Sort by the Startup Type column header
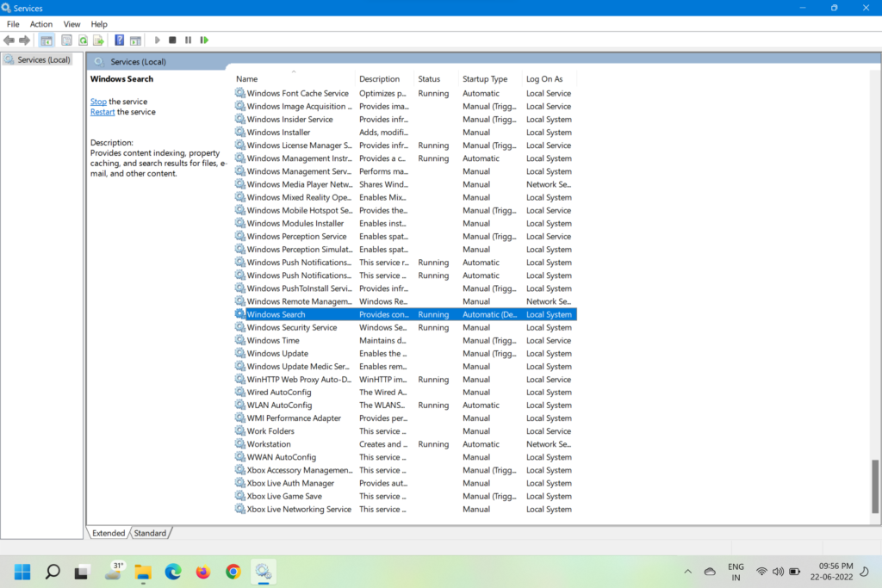This screenshot has height=588, width=882. click(x=485, y=79)
